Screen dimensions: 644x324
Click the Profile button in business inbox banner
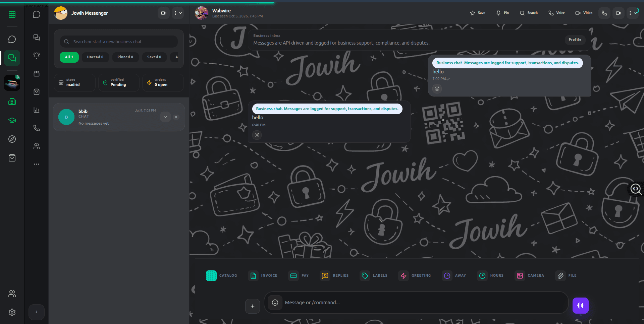575,40
